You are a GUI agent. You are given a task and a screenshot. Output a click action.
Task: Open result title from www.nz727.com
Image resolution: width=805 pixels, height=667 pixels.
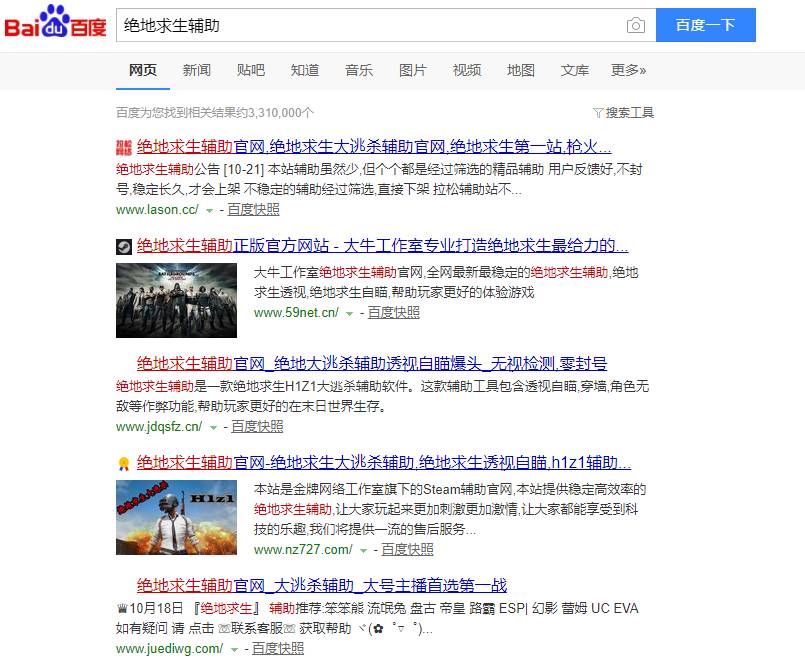[384, 463]
